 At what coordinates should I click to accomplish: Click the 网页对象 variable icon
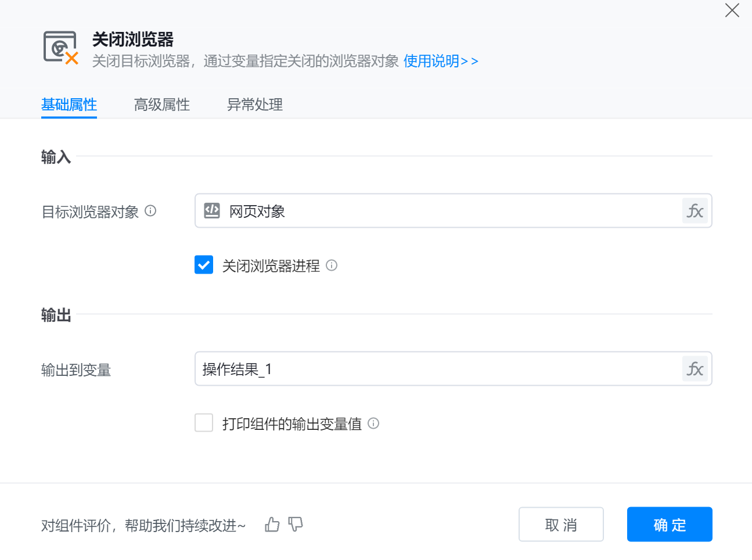(x=212, y=211)
